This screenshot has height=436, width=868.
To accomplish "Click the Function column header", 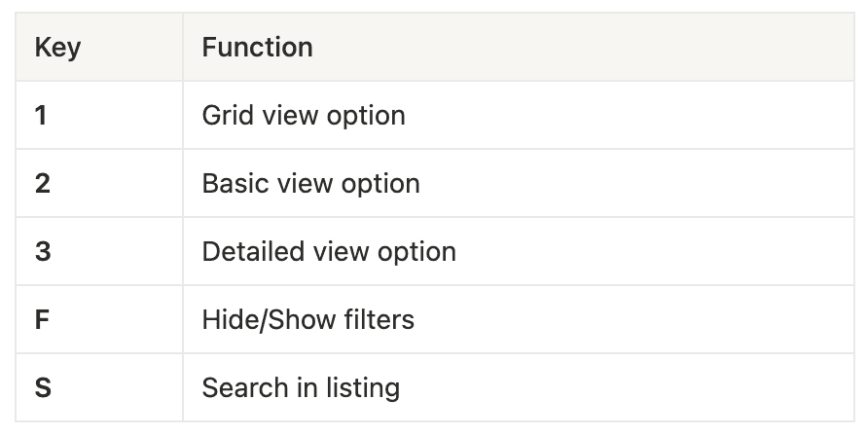I will (x=257, y=48).
